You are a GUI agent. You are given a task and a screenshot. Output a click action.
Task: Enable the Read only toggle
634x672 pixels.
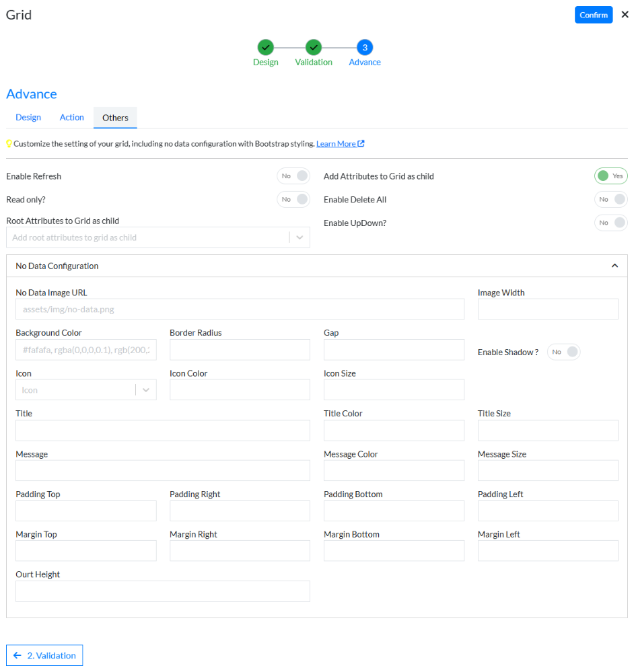[x=293, y=199]
